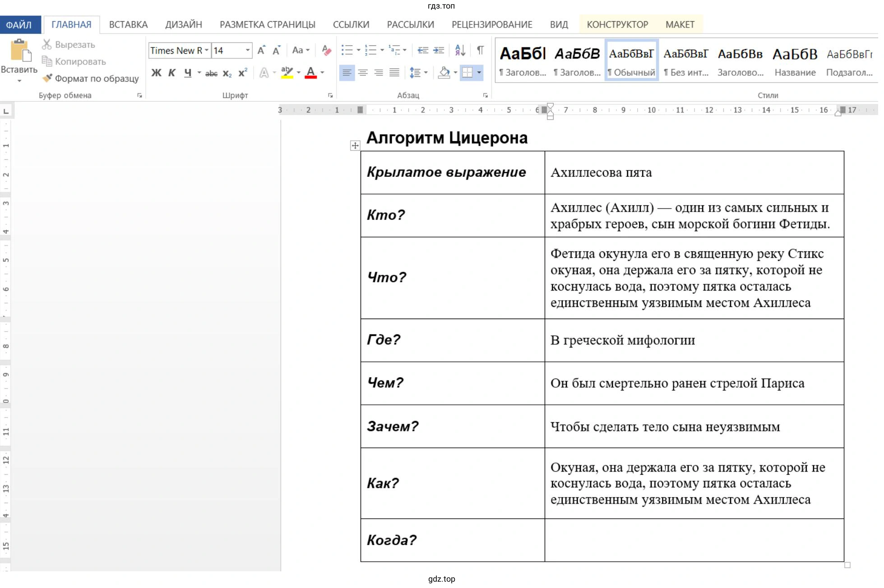Click the numbered list icon
Screen dimensions: 884x588
370,50
